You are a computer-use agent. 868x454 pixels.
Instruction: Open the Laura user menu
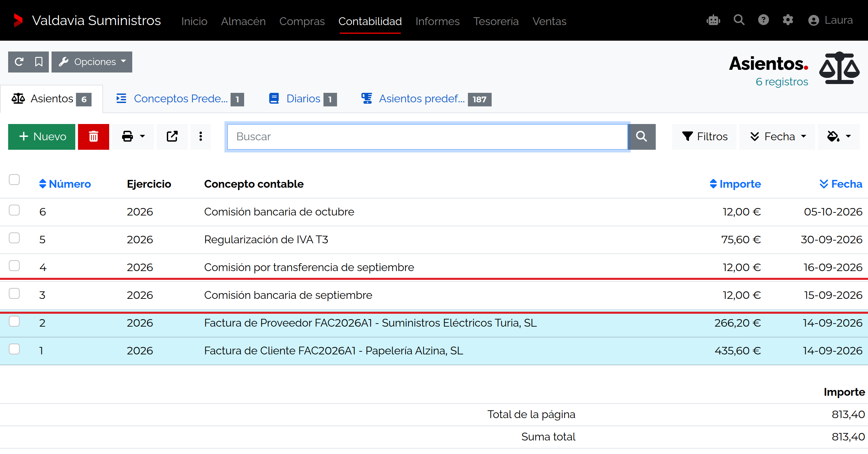pos(831,20)
